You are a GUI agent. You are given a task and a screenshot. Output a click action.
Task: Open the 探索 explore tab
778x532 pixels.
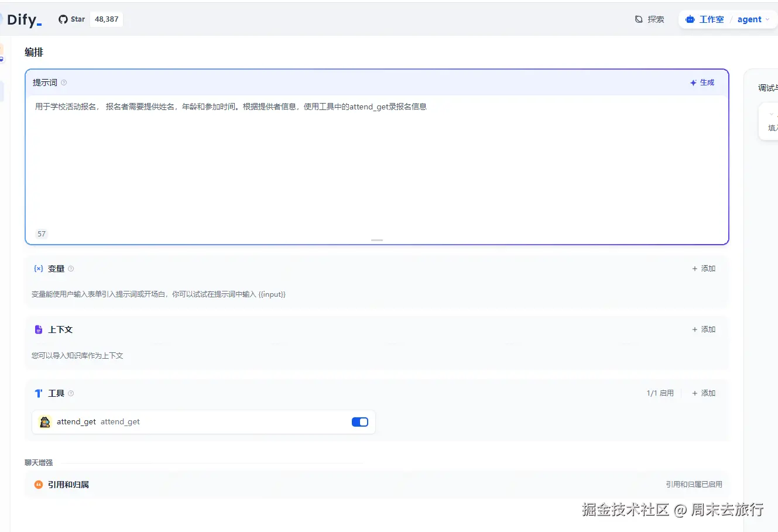pyautogui.click(x=649, y=19)
